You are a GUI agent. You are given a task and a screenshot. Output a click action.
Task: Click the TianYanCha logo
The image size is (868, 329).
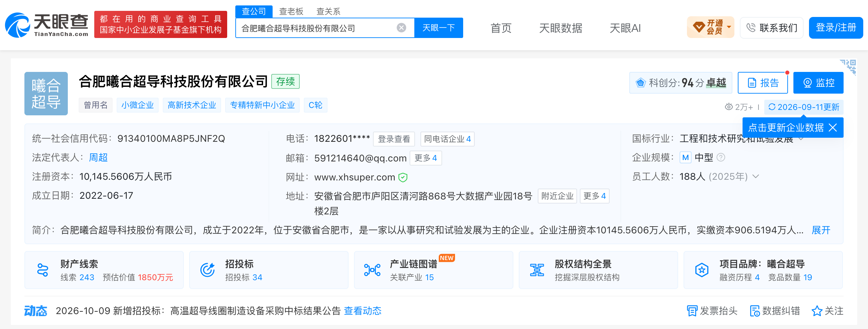click(47, 25)
